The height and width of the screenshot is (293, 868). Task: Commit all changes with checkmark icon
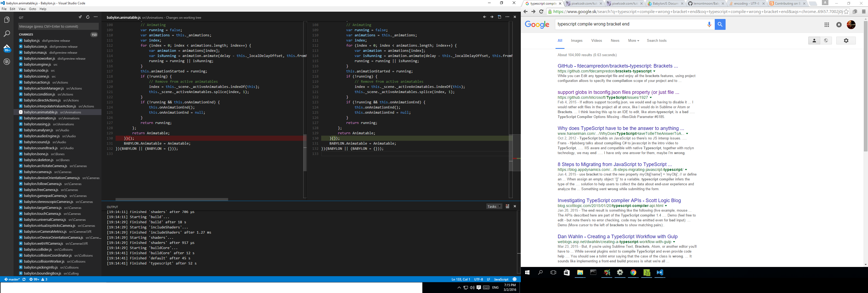tap(80, 17)
